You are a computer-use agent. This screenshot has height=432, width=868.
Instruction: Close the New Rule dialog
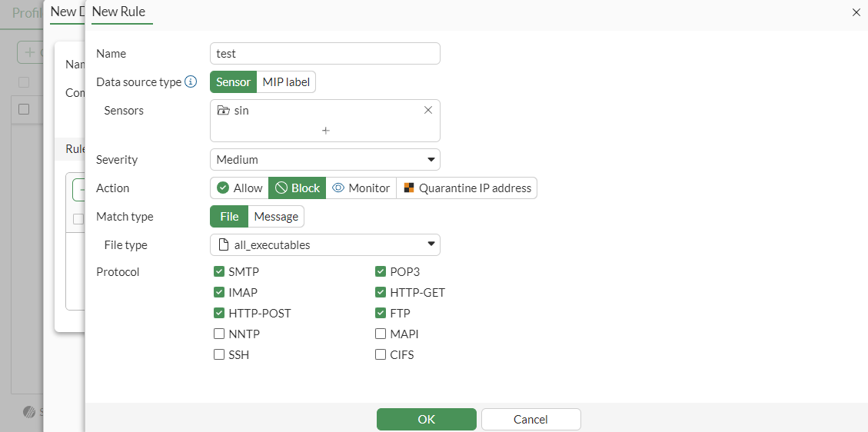click(856, 12)
